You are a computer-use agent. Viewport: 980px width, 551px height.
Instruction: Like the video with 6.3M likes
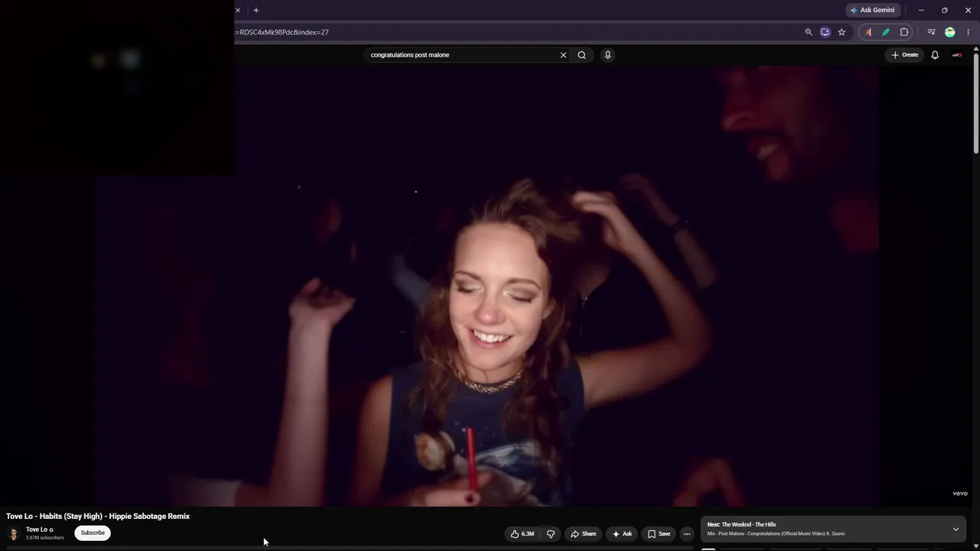[522, 534]
